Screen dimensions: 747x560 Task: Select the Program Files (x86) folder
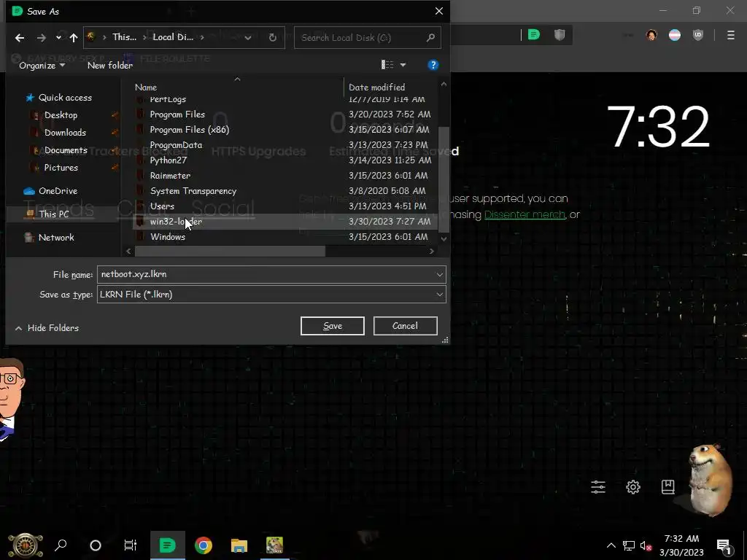[189, 130]
